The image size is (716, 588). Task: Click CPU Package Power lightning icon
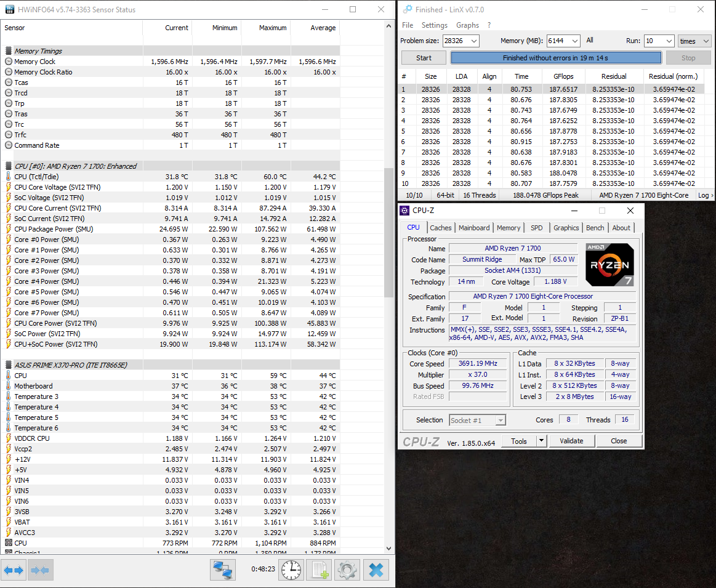(x=8, y=228)
